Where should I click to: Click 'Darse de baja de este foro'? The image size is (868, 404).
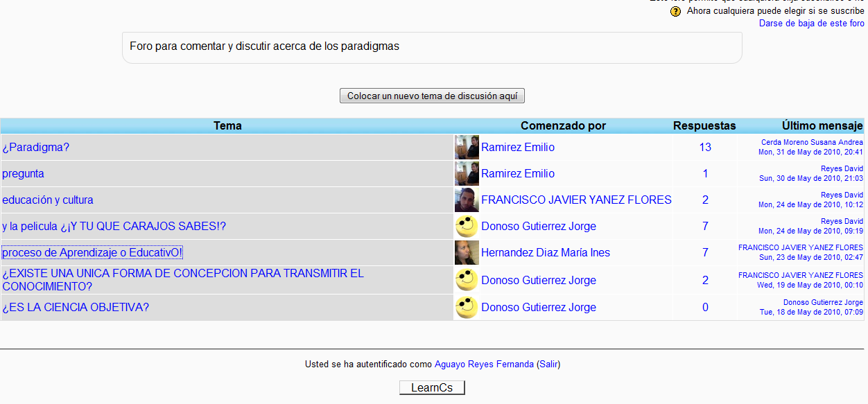coord(811,24)
